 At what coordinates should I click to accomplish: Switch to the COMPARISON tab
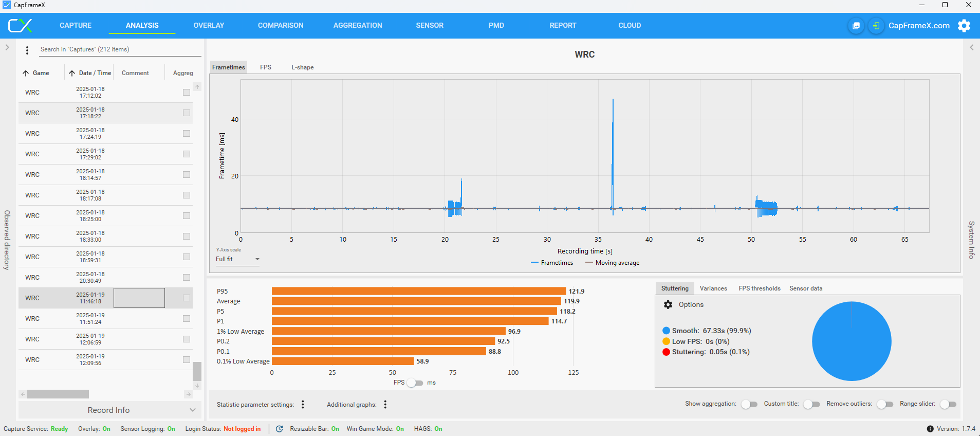281,25
